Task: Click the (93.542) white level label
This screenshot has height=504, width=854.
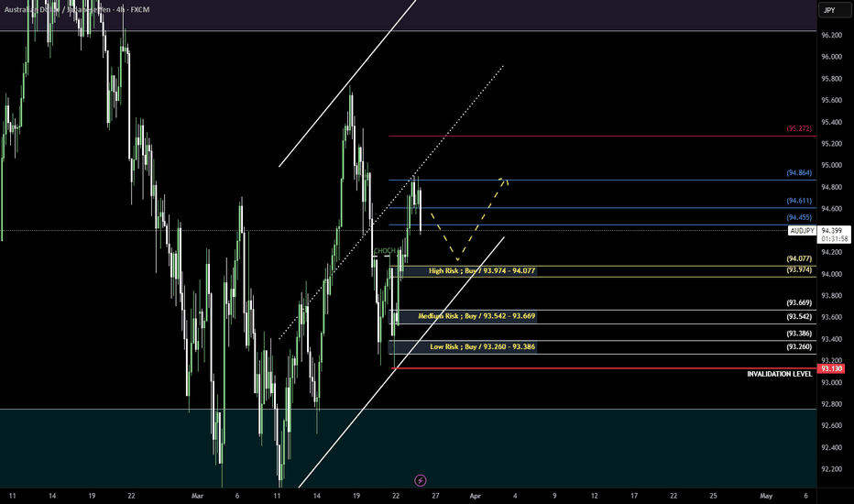Action: point(799,316)
